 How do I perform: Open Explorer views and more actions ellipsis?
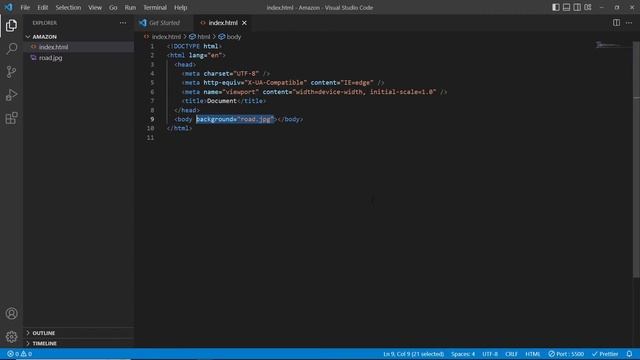(123, 23)
